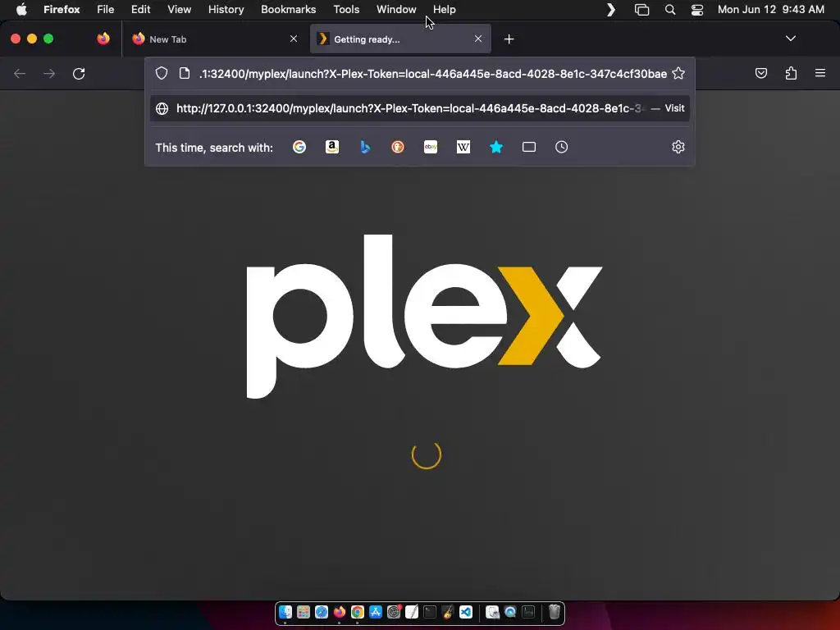This screenshot has width=840, height=630.
Task: Open GarageBand guitar icon in dock
Action: click(x=448, y=612)
